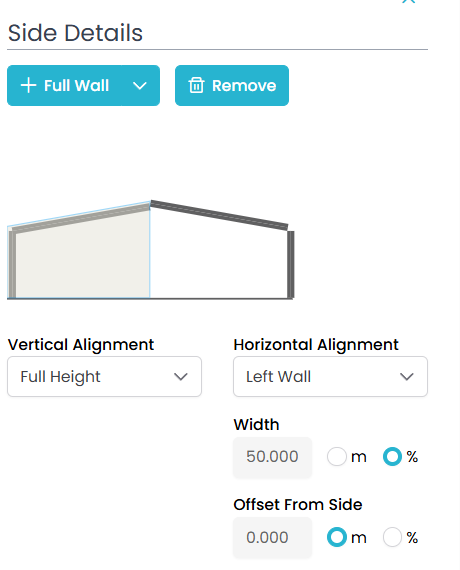The image size is (460, 570).
Task: Click the dark right roof beam in diagram
Action: pos(219,215)
